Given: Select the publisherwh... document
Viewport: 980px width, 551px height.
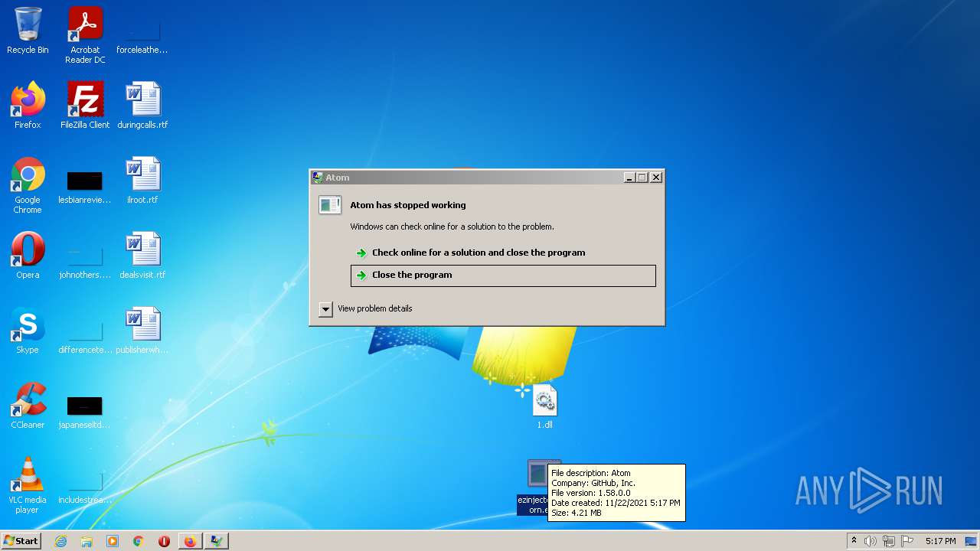Looking at the screenshot, I should (142, 331).
